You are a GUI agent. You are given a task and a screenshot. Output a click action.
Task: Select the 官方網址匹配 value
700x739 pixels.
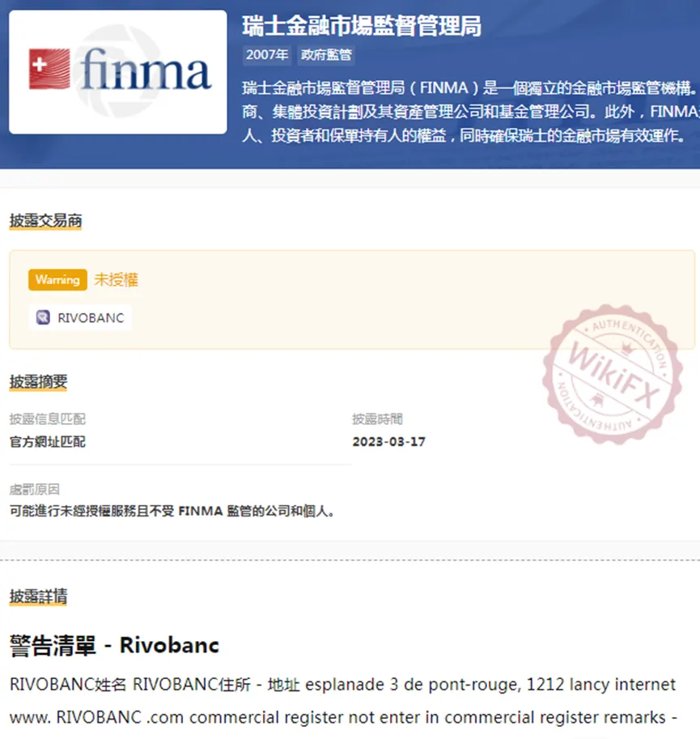48,442
